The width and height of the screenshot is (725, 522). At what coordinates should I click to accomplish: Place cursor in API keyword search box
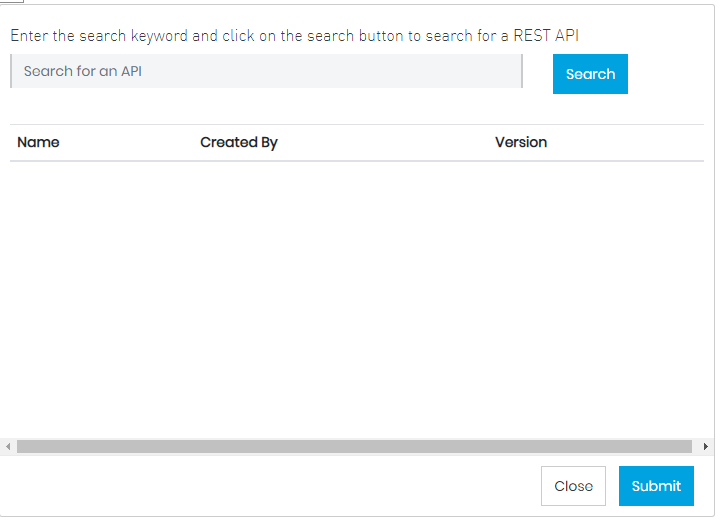[266, 71]
